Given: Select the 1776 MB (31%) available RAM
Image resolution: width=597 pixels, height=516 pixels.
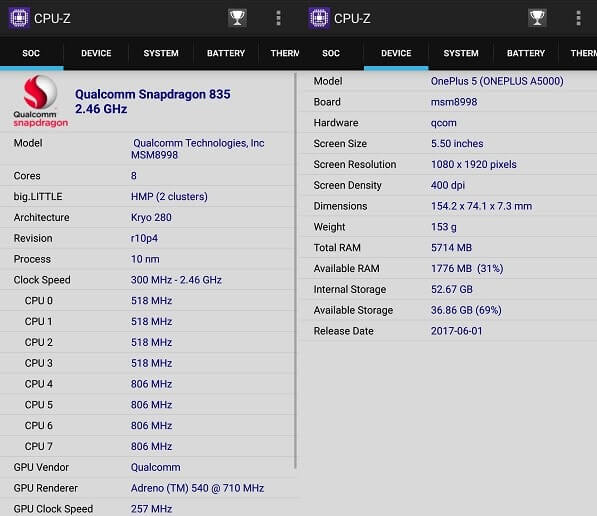Looking at the screenshot, I should [x=467, y=268].
